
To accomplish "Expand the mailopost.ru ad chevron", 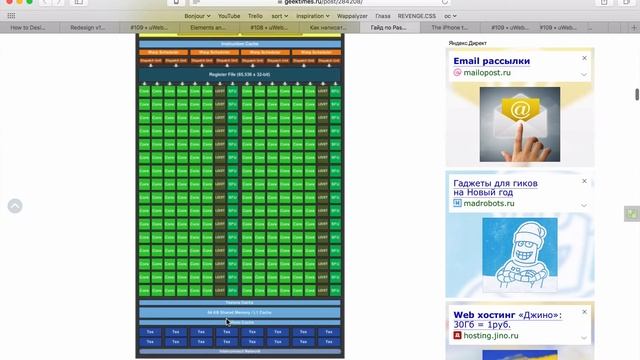I will pyautogui.click(x=584, y=75).
